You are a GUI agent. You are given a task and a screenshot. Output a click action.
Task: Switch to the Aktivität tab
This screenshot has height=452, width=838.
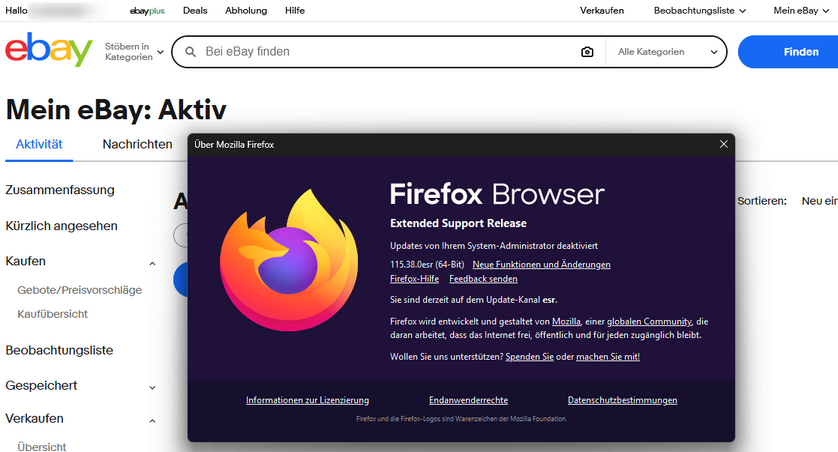click(39, 144)
